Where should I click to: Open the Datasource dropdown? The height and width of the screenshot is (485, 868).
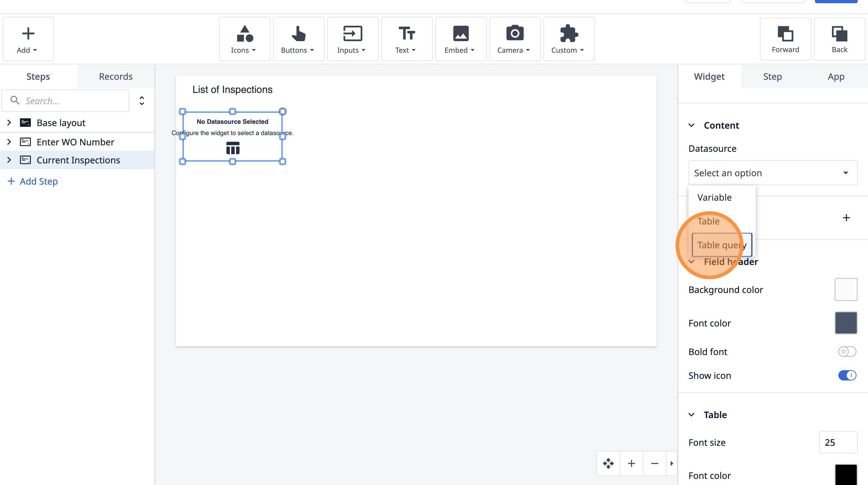click(x=772, y=173)
